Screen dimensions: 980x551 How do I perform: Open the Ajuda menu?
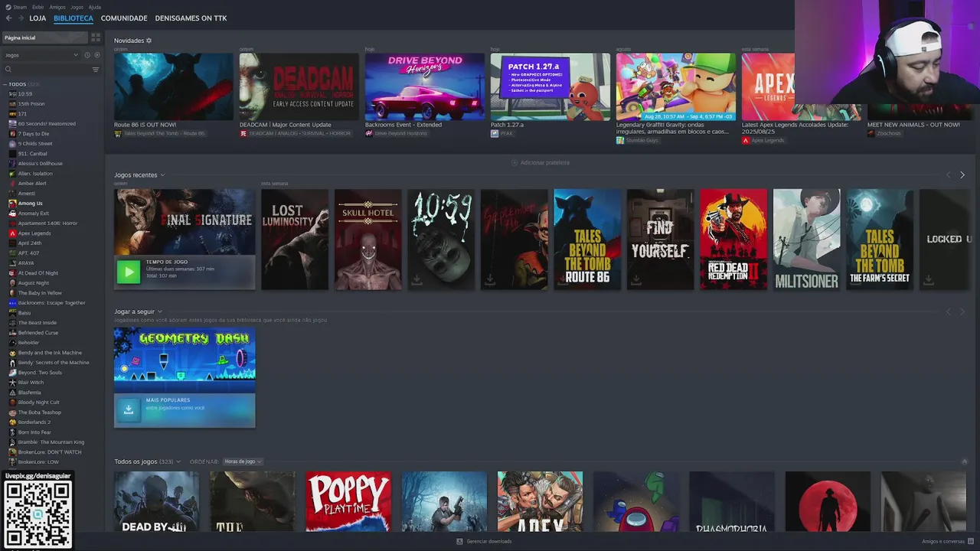(94, 7)
